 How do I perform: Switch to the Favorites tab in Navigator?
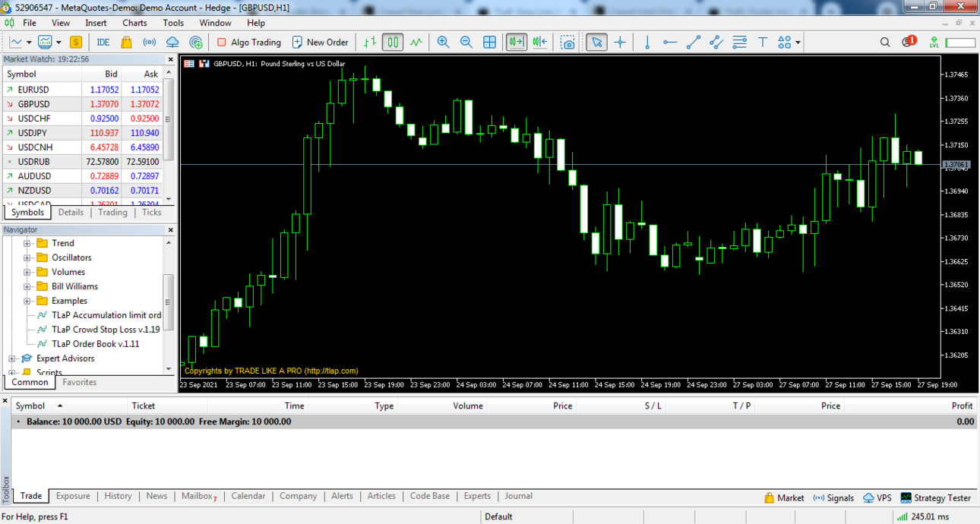(x=80, y=383)
